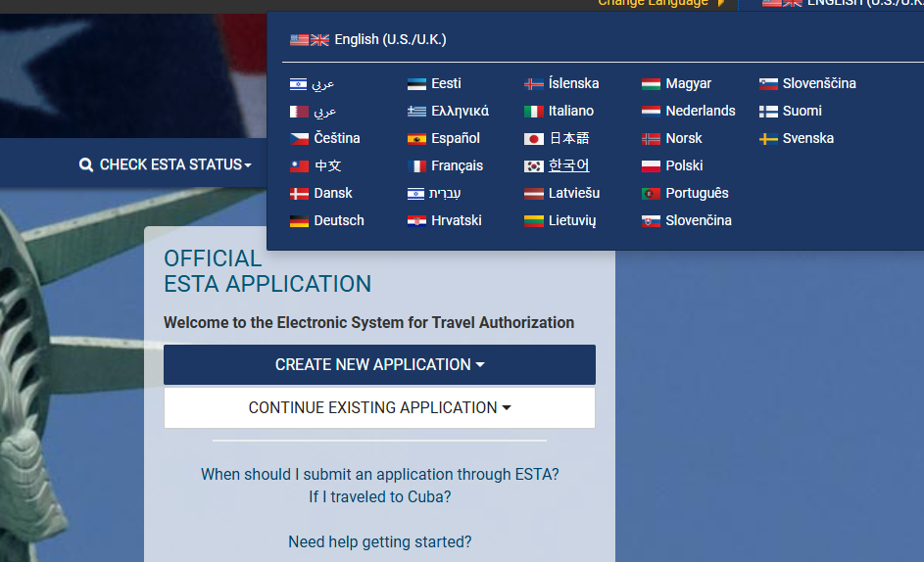Click the Czech flag icon next to Čeština

click(x=299, y=139)
